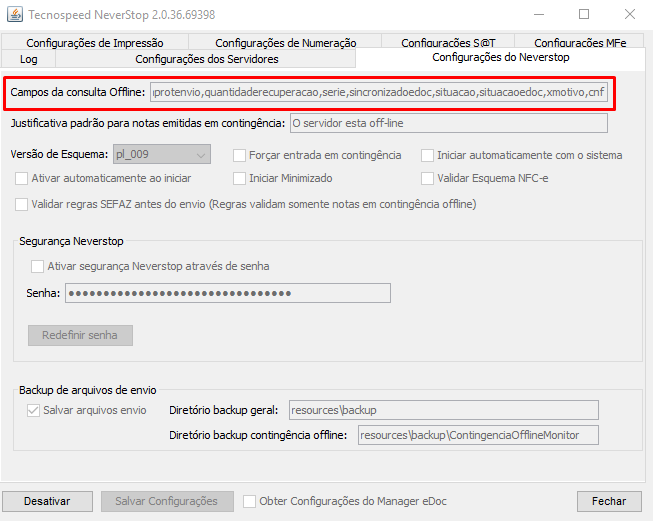Click the Senha password field
Screen dimensions: 653x521
228,293
